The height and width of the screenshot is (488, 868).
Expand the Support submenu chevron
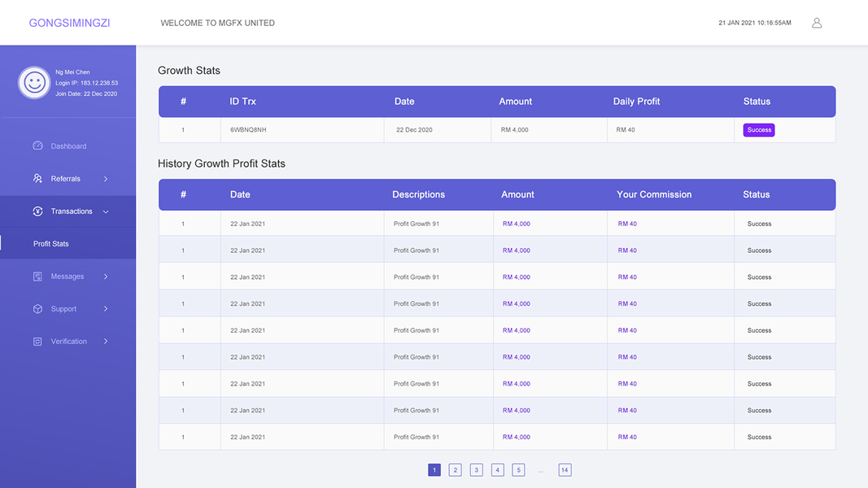106,309
